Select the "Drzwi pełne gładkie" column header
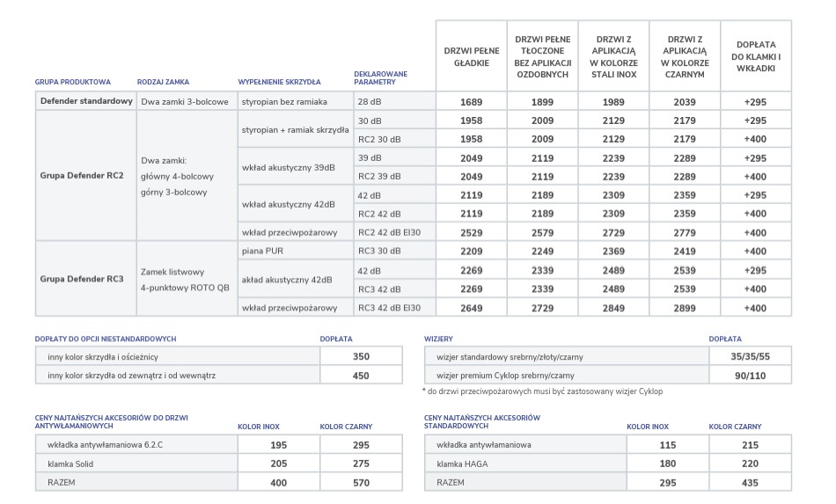This screenshot has height=504, width=836. (x=471, y=56)
